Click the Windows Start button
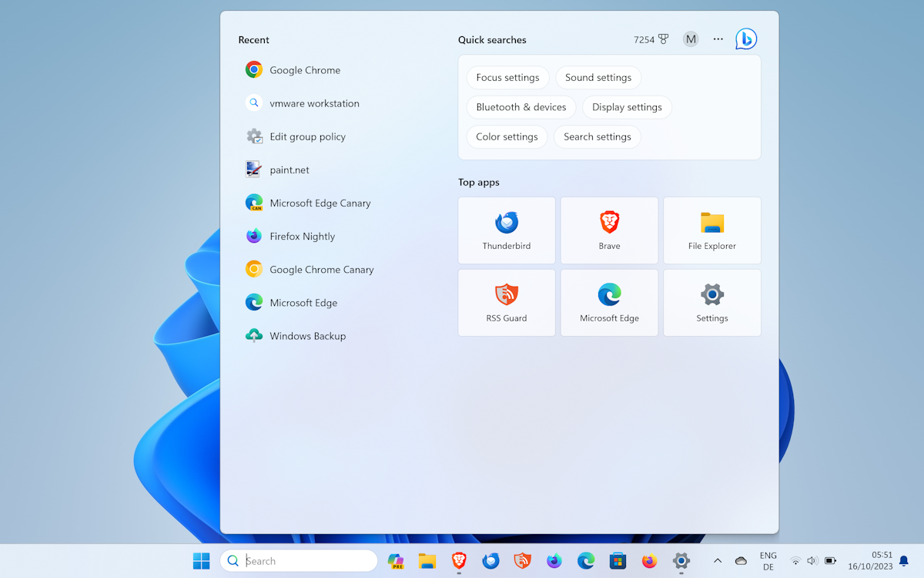 point(201,560)
